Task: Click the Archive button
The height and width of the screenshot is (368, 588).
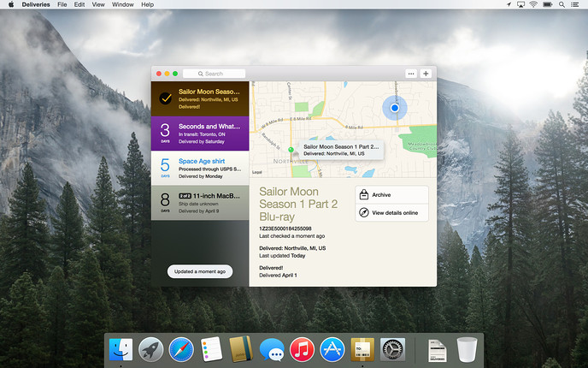Action: tap(392, 195)
